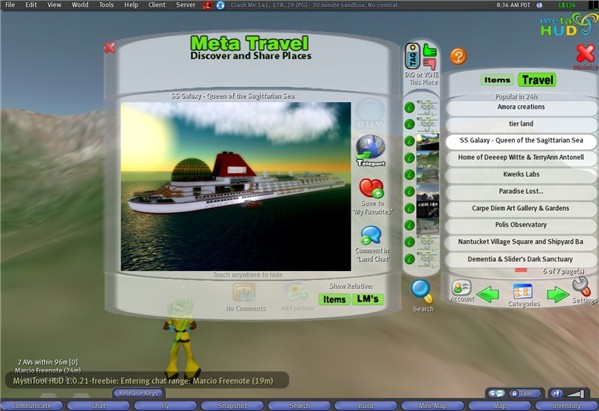
Task: Click the Release Keys button
Action: (138, 393)
